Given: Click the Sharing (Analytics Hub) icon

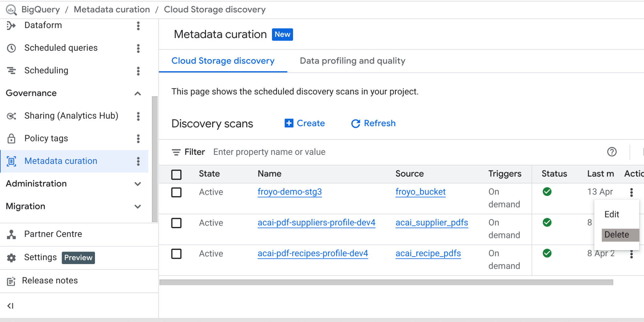Looking at the screenshot, I should tap(11, 116).
